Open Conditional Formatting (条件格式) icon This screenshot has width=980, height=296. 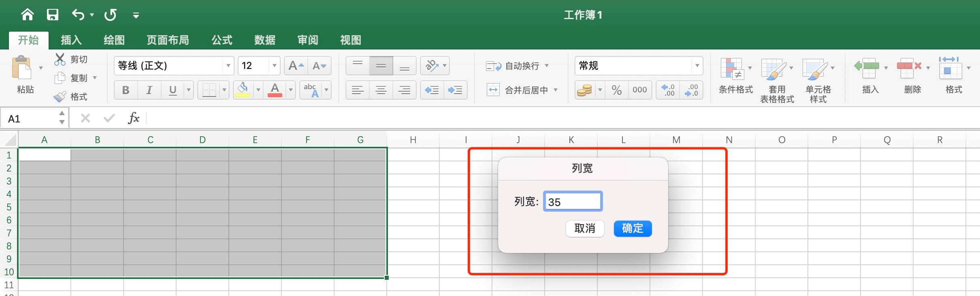pos(731,69)
